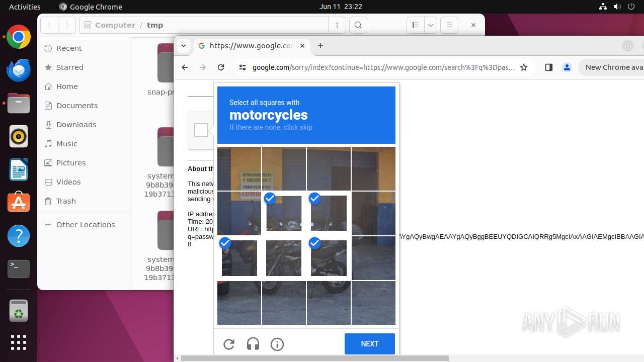
Task: Open Chrome tab search dropdown
Action: (184, 46)
